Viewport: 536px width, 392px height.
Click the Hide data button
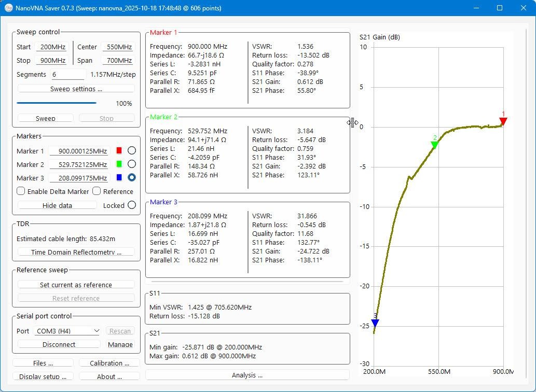57,205
